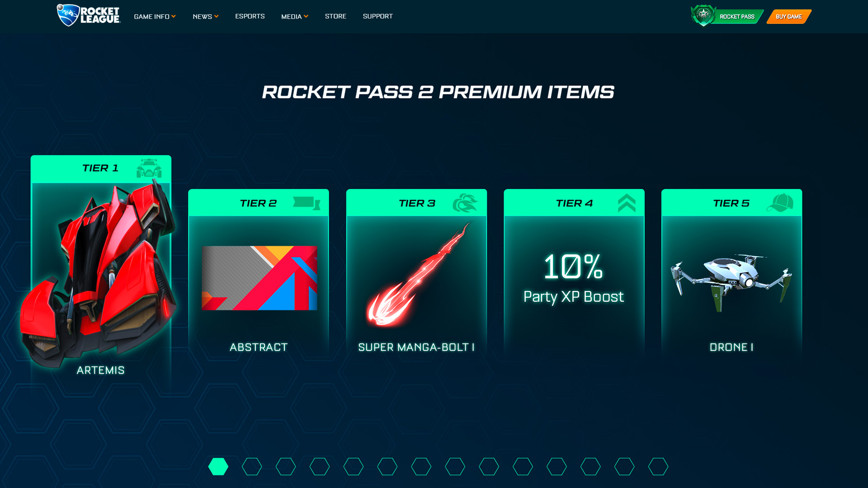Expand the GAME INFO dropdown

coord(155,16)
